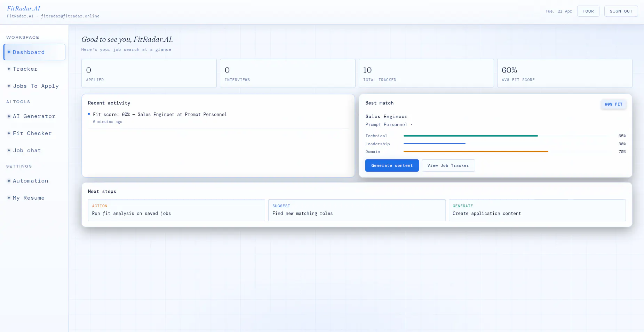Launch the Fit Checker tool

click(34, 133)
